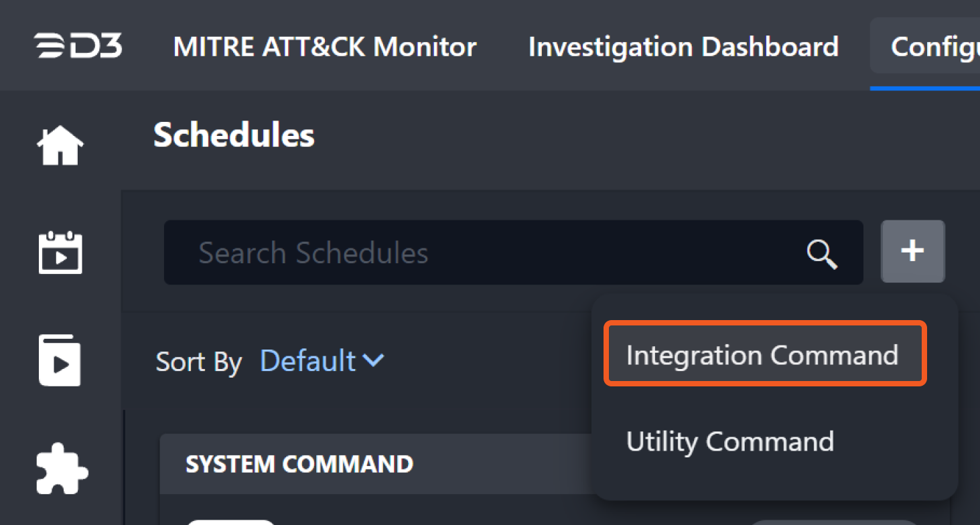Switch to MITRE ATT&CK Monitor tab

(x=325, y=47)
